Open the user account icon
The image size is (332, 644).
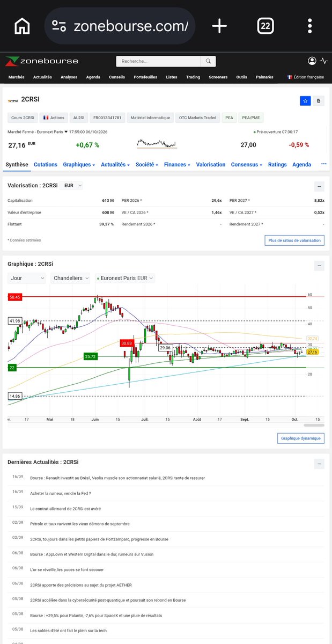[x=312, y=61]
